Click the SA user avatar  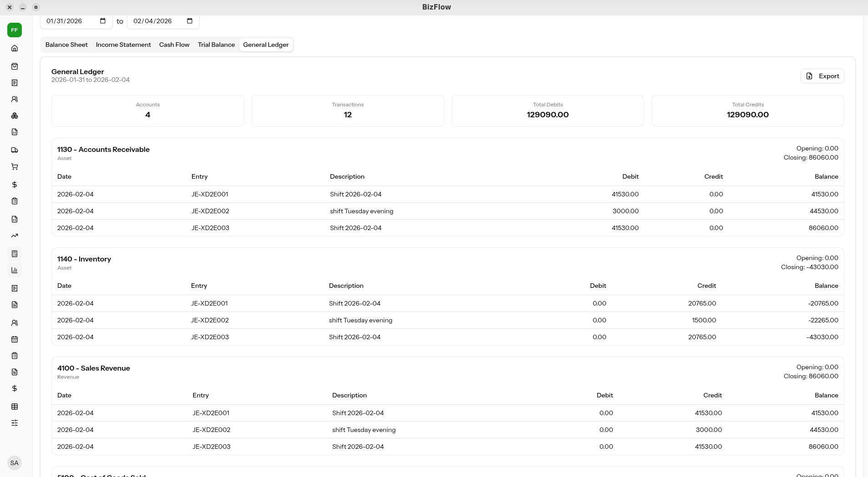click(15, 462)
